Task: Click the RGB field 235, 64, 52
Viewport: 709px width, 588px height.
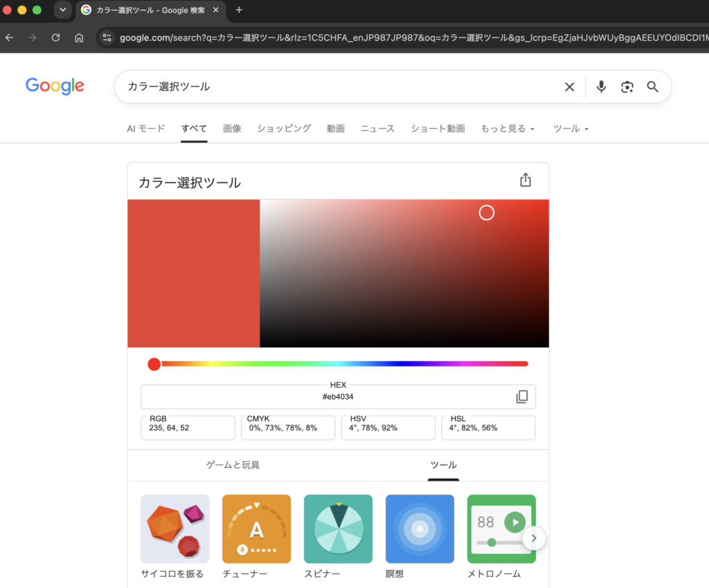Action: pos(188,428)
